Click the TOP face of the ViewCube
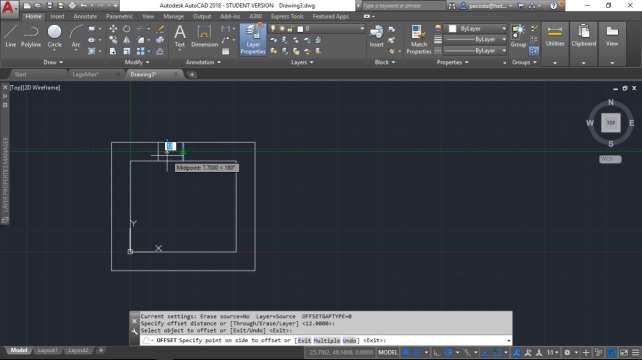The height and width of the screenshot is (360, 642). click(610, 123)
